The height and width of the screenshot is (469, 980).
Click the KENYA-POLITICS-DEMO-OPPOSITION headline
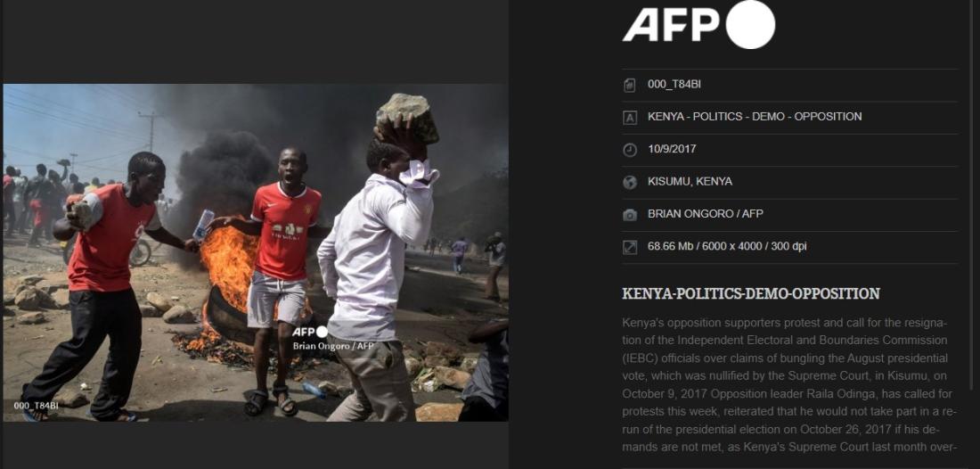tap(751, 293)
